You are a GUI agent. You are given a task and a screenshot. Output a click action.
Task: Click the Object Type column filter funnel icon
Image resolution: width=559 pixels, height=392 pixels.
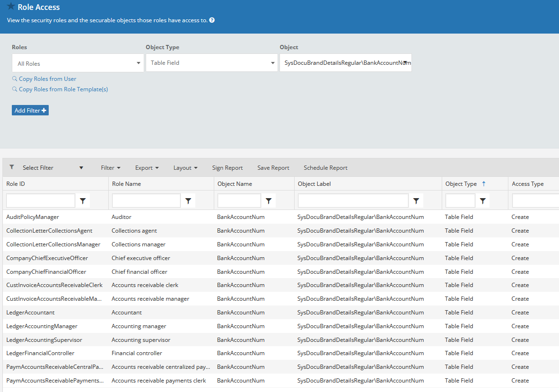pos(482,201)
